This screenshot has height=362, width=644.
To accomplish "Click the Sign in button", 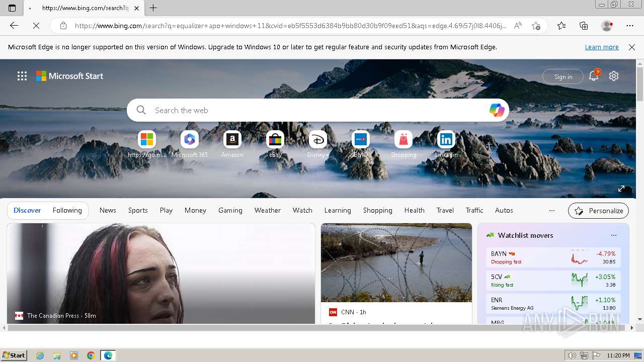I will 563,76.
